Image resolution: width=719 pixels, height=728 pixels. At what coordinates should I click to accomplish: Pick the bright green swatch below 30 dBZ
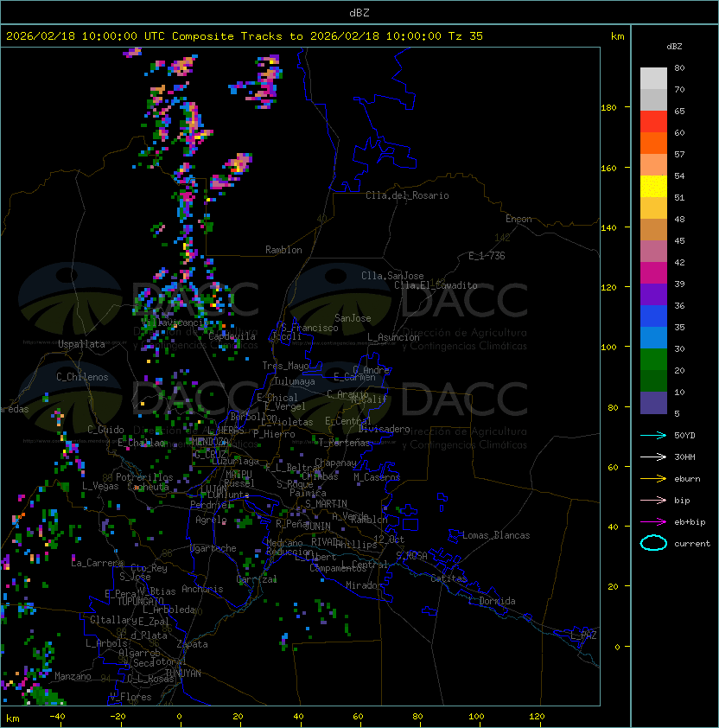click(653, 360)
